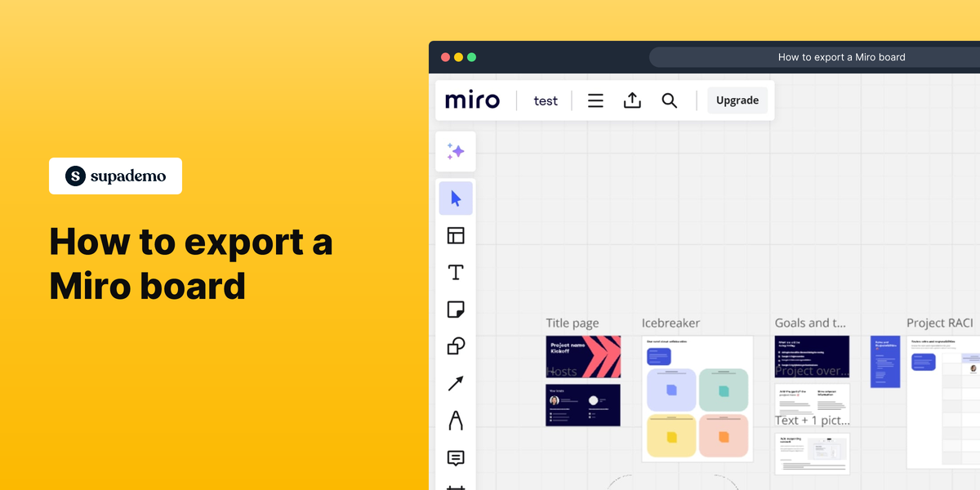Click the 'Goals and t...' frame label
The width and height of the screenshot is (980, 490).
[811, 323]
